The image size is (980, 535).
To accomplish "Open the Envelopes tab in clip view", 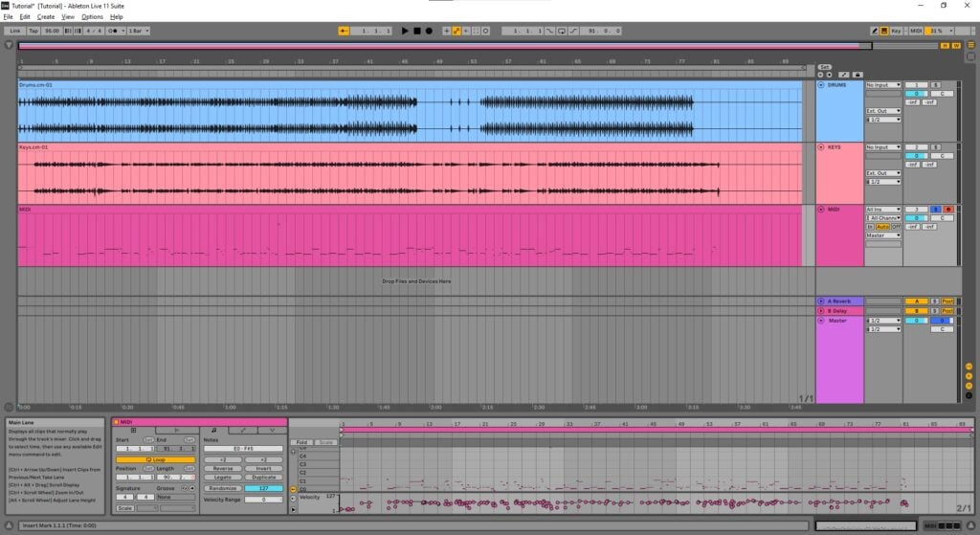I will tap(243, 431).
